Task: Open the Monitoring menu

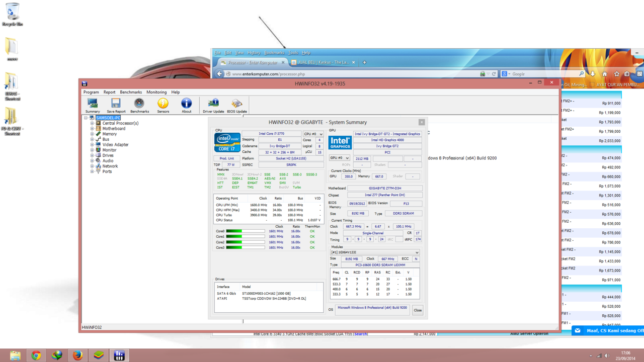Action: pyautogui.click(x=156, y=93)
